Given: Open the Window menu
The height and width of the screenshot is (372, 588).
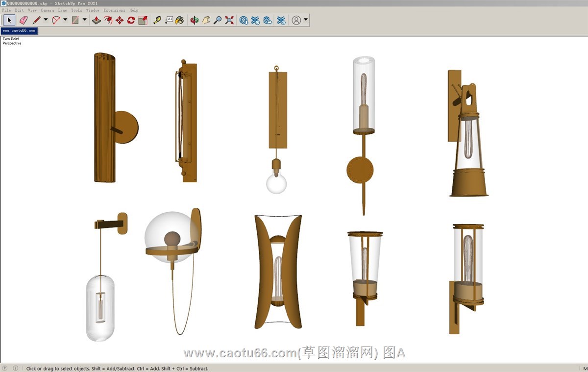Looking at the screenshot, I should tap(92, 10).
